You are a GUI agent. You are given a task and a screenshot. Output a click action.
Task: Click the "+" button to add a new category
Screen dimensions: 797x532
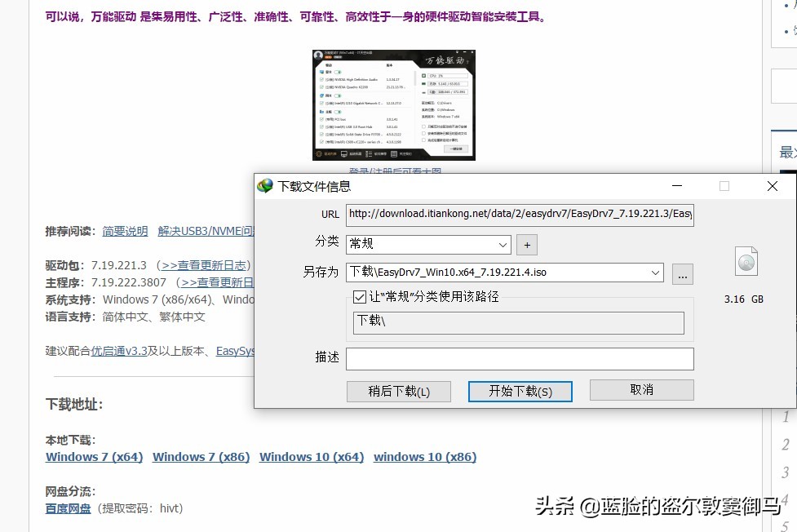(526, 245)
